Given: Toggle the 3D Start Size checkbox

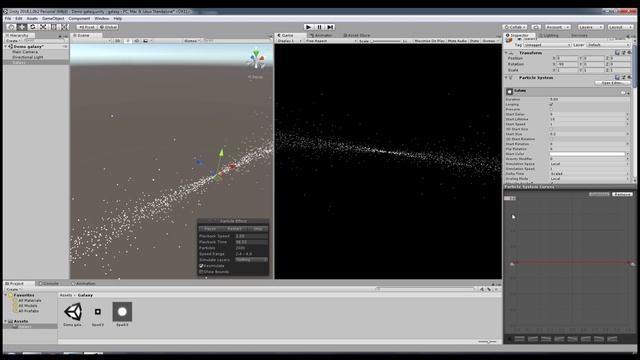Looking at the screenshot, I should 551,129.
